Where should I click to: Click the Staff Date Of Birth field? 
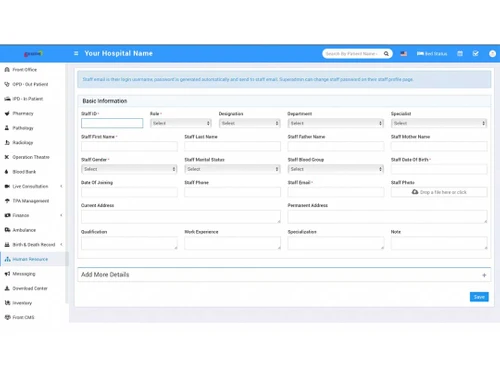pos(439,169)
